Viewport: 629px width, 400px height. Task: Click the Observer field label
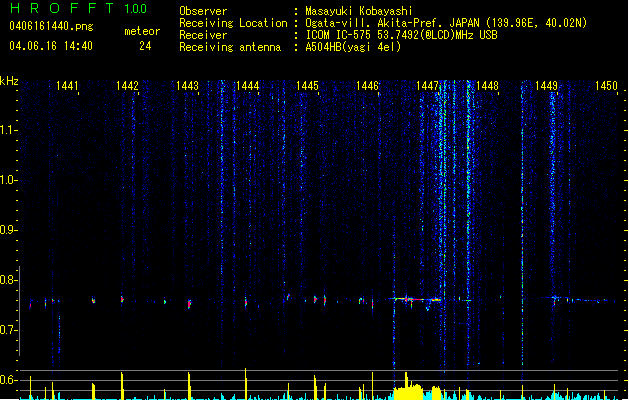coord(203,11)
